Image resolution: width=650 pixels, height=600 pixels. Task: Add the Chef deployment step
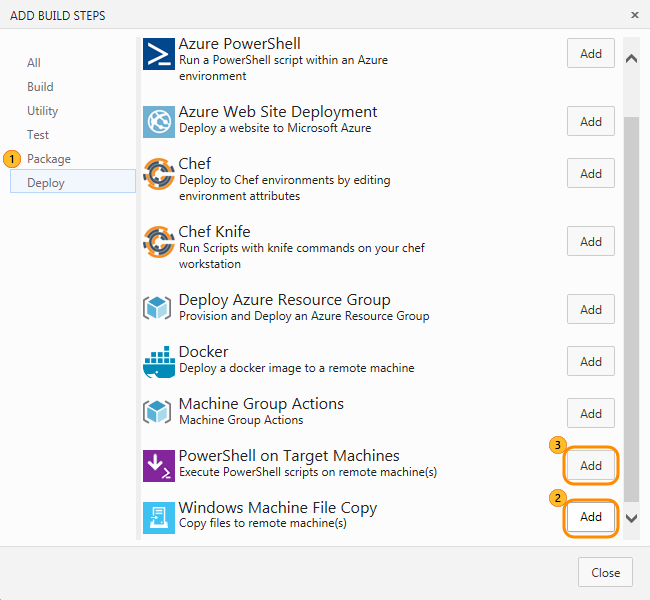click(591, 173)
